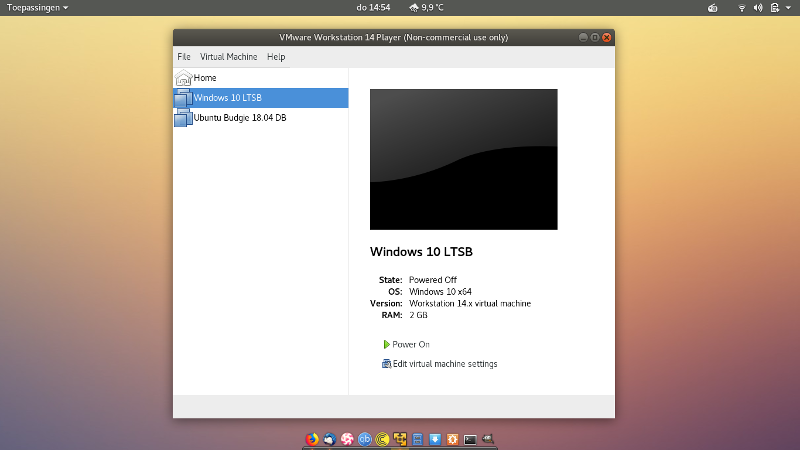The height and width of the screenshot is (450, 800).
Task: Click the green Power On play icon
Action: [x=386, y=344]
